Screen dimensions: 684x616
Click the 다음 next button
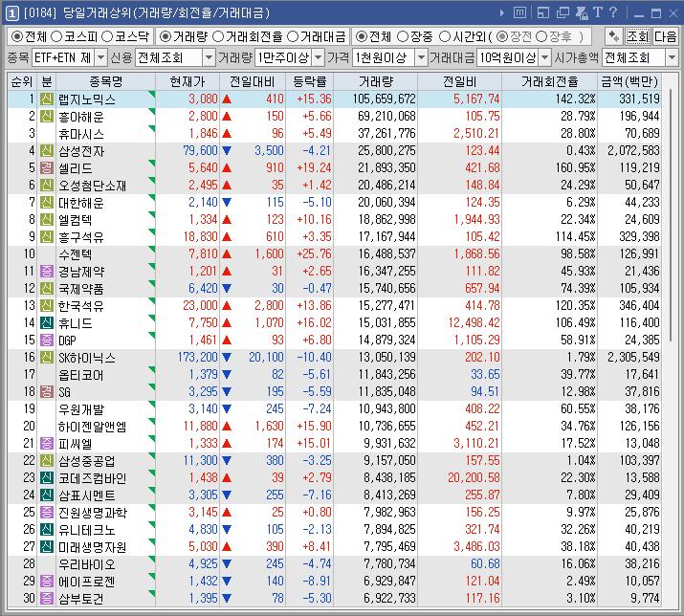(665, 36)
